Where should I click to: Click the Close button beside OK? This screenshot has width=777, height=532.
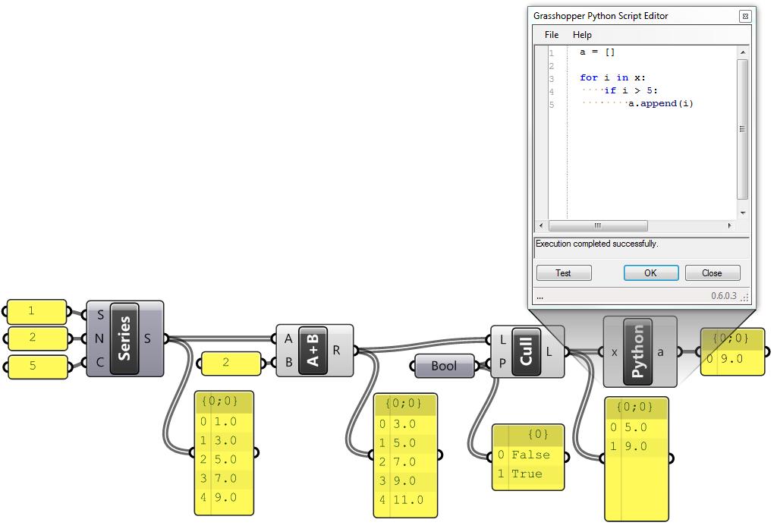712,273
